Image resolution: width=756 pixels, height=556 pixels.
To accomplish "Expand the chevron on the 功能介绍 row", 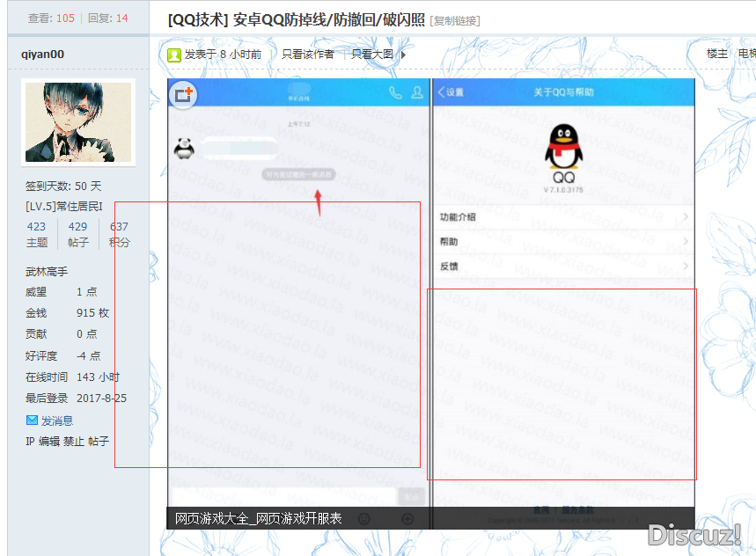I will tap(685, 216).
